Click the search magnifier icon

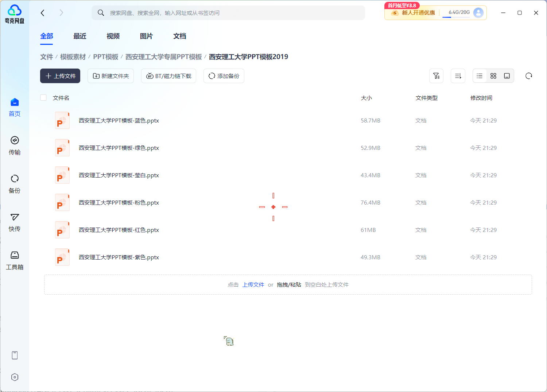101,13
